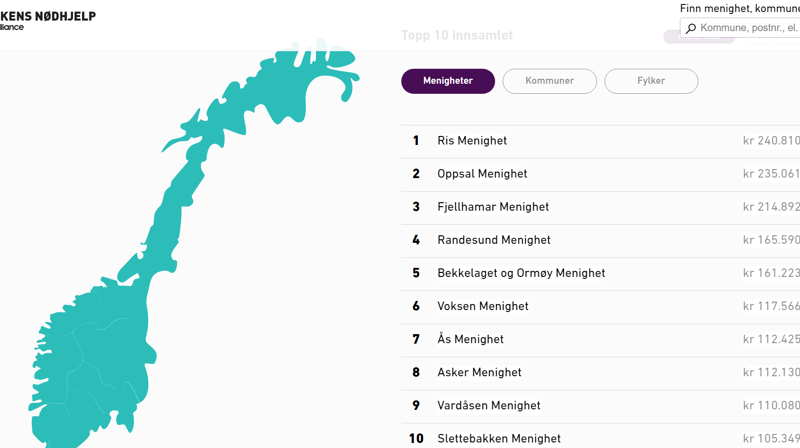This screenshot has height=448, width=800.
Task: Select the Menigheter tab
Action: click(x=448, y=81)
